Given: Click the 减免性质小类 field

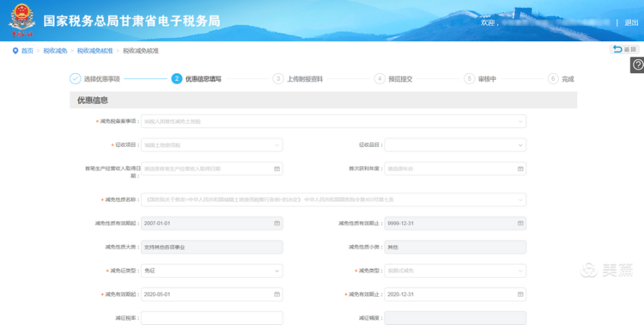Looking at the screenshot, I should click(x=455, y=248).
